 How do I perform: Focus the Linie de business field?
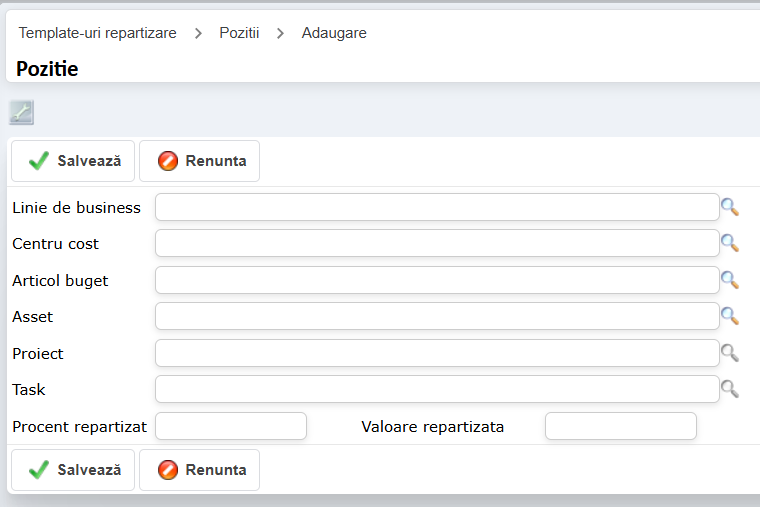tap(437, 207)
